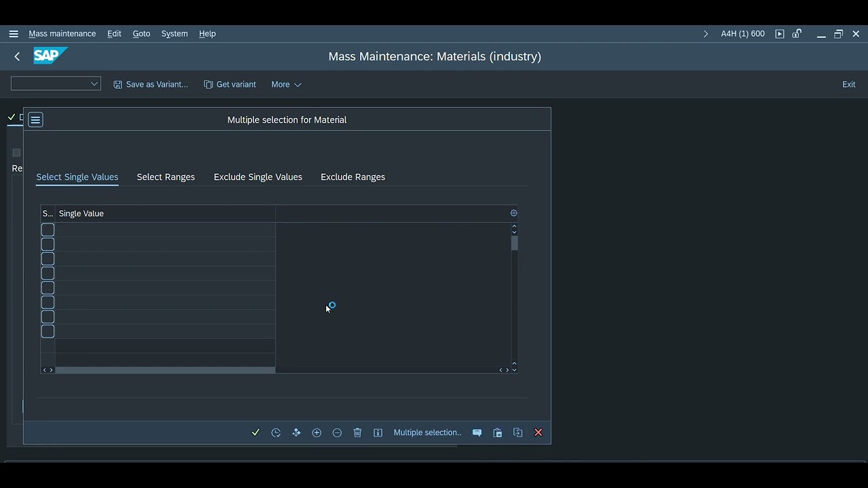868x488 pixels.
Task: Click Multiple selection.. button in footer
Action: (x=427, y=432)
